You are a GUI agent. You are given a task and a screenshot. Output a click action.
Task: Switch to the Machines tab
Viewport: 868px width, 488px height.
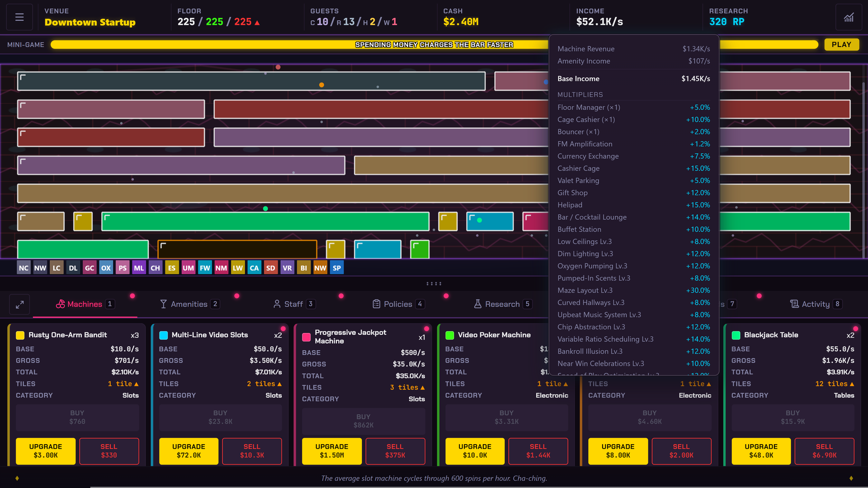85,304
